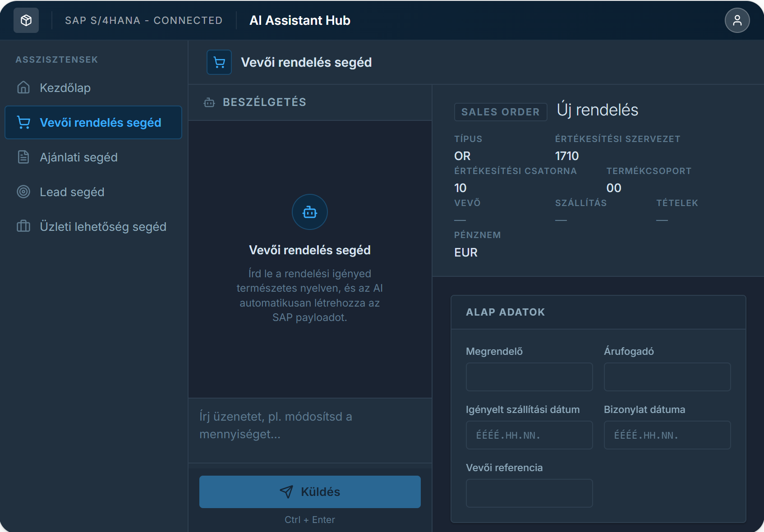Click the sales organization value 1710
The image size is (764, 532).
[567, 156]
